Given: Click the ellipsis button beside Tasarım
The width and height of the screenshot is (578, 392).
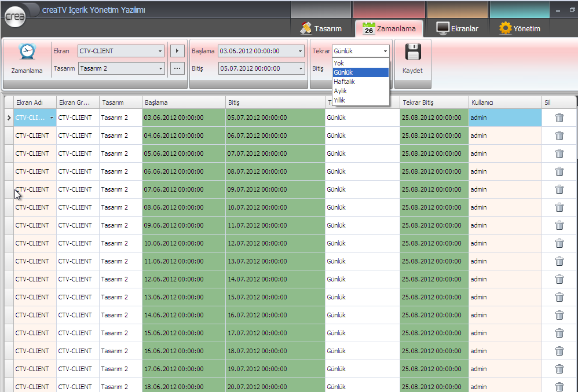Looking at the screenshot, I should coord(177,68).
